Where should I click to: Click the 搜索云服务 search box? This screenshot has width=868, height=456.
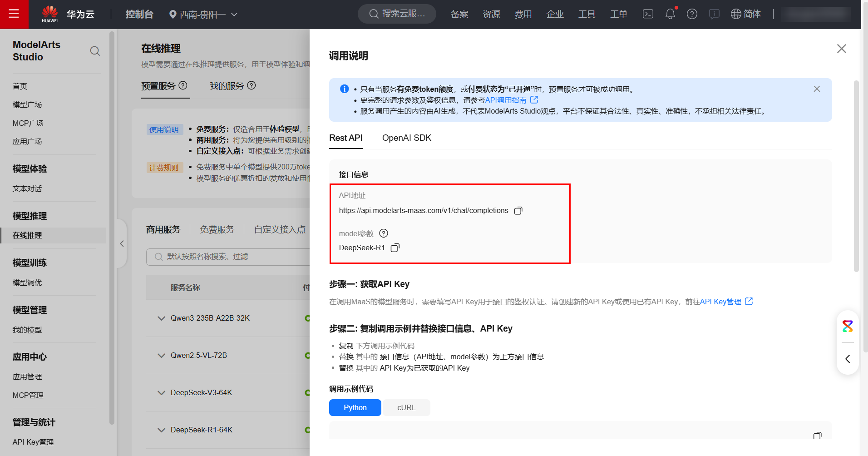pos(397,14)
